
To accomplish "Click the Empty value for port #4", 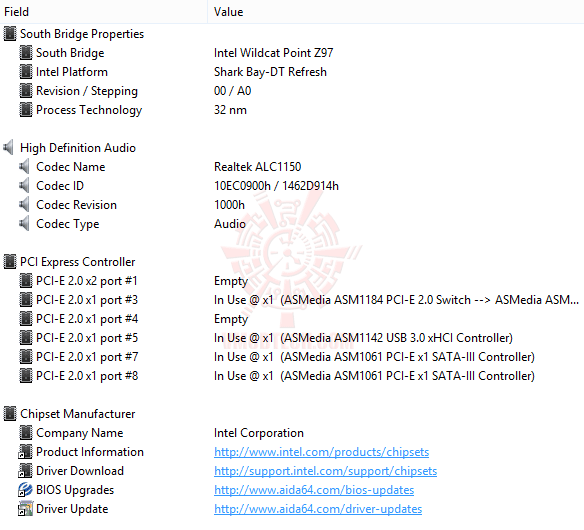I will pyautogui.click(x=231, y=319).
